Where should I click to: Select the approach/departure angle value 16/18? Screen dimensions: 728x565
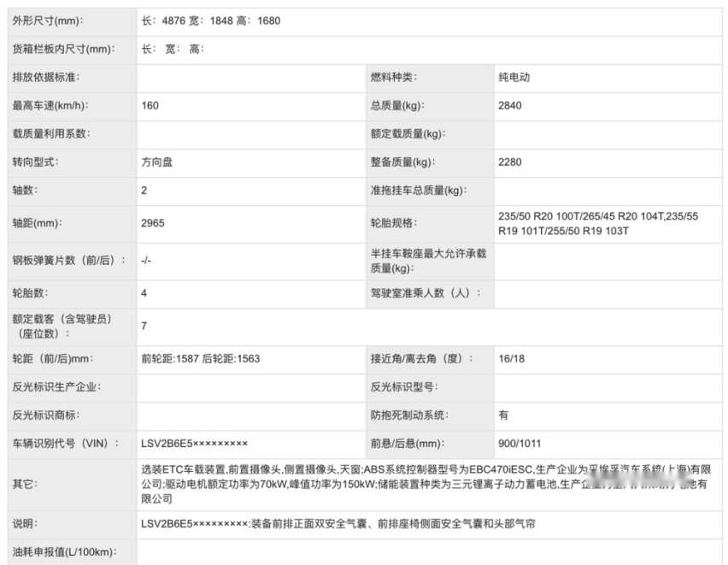pos(511,359)
